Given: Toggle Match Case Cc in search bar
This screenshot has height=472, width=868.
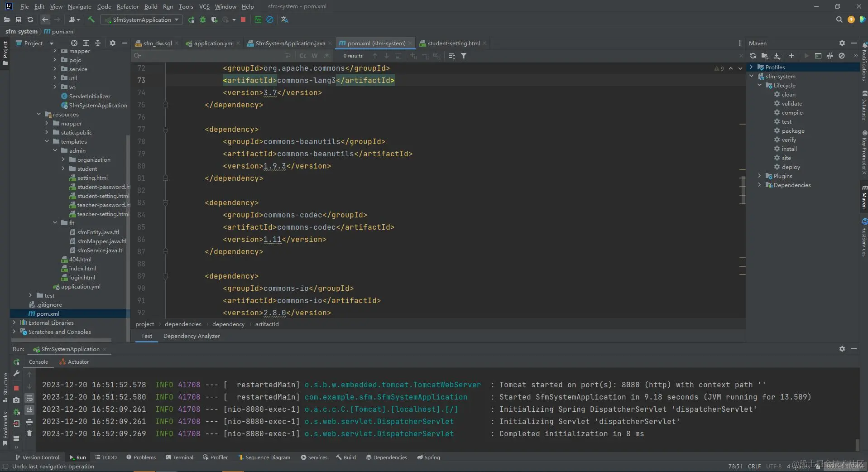Looking at the screenshot, I should [303, 56].
